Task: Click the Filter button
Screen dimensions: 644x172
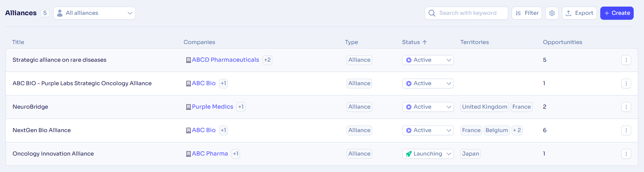Action: pos(527,13)
